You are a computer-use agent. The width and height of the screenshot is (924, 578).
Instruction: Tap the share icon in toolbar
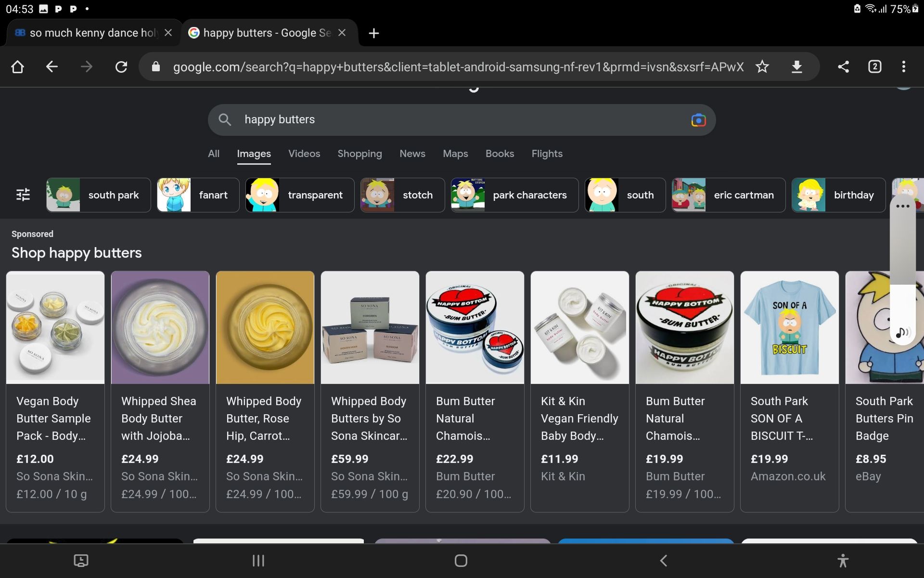click(x=843, y=66)
